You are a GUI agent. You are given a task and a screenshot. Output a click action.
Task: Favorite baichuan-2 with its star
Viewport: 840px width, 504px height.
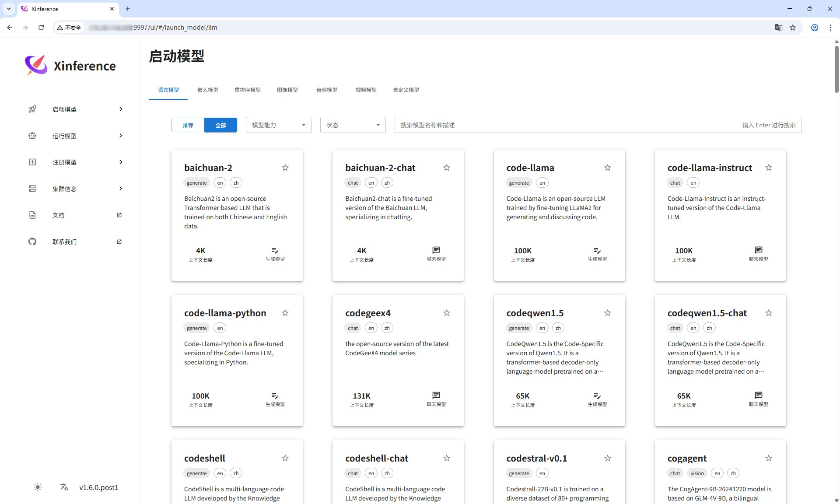click(x=285, y=168)
